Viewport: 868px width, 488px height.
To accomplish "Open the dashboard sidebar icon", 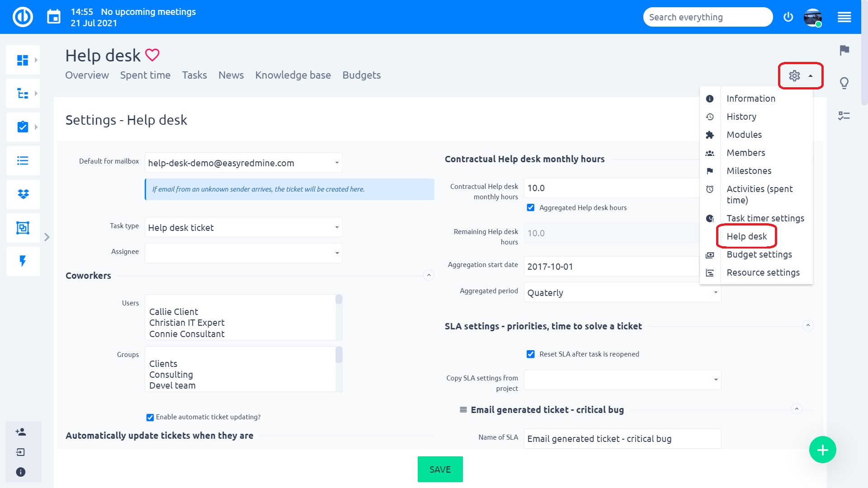I will (x=23, y=60).
